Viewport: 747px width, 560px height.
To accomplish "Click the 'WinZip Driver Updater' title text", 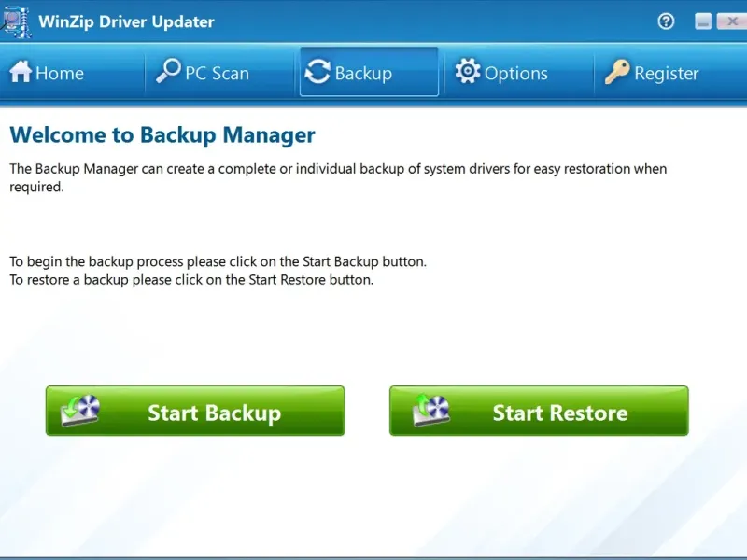I will click(x=126, y=21).
